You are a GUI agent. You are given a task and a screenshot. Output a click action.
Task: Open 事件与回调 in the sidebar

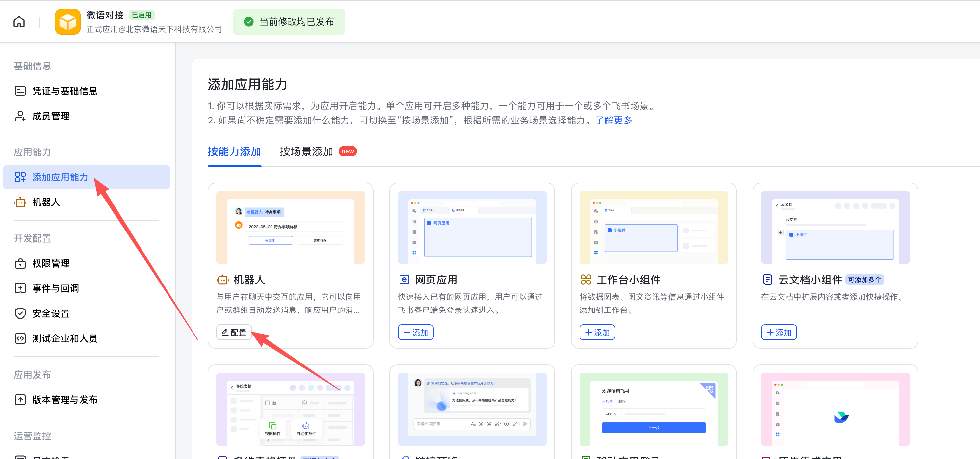pos(56,288)
